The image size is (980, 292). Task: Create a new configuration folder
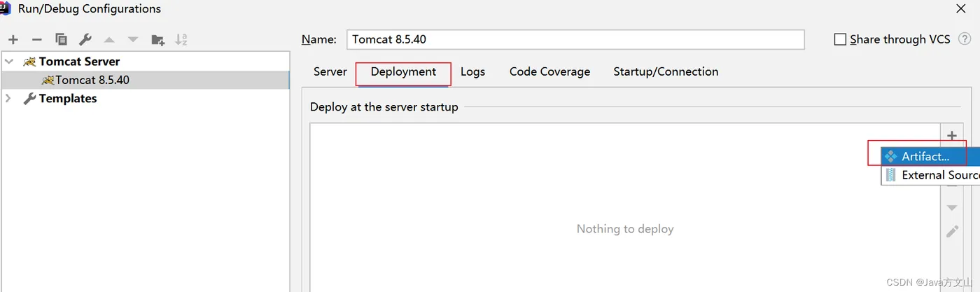(157, 40)
